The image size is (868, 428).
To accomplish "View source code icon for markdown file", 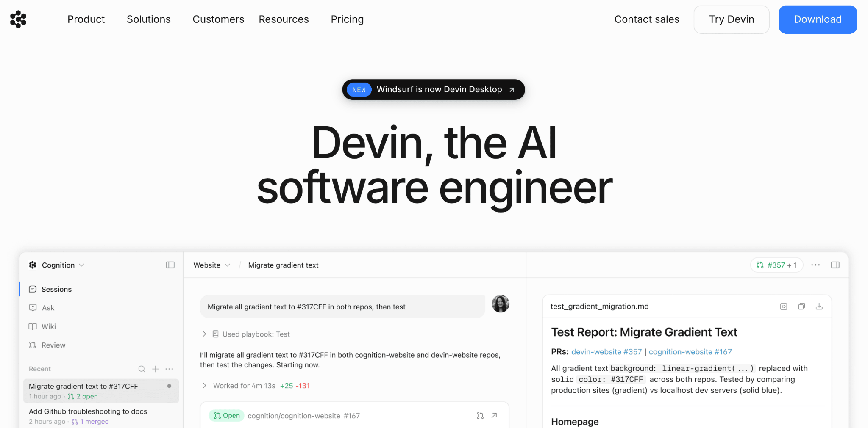I will tap(784, 307).
